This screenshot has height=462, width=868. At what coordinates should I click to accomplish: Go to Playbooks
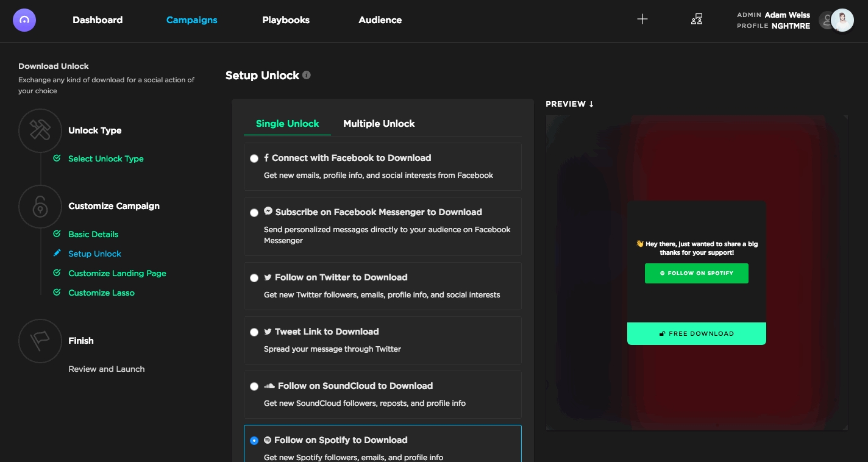coord(286,20)
